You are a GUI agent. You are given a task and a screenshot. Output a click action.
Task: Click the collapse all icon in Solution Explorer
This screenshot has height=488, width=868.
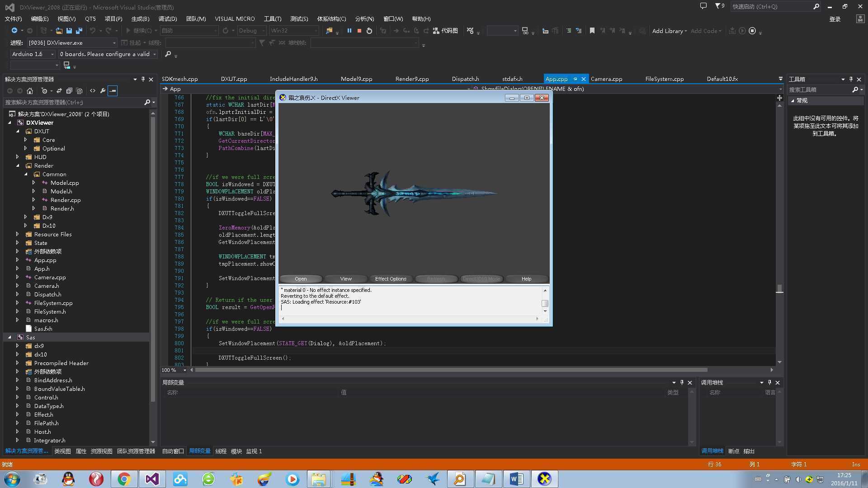pos(69,91)
